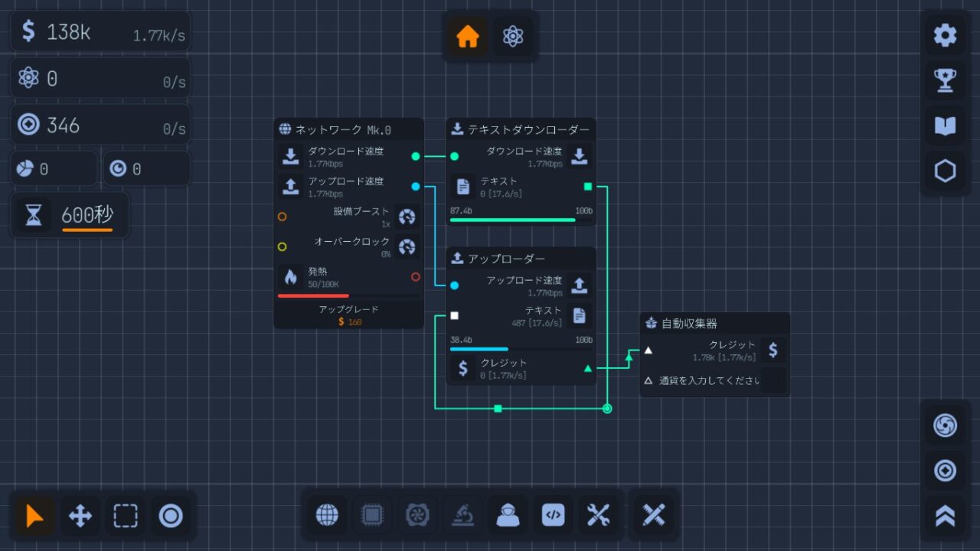Select the wrench and screwdriver tools icon
The image size is (980, 551).
click(x=598, y=515)
